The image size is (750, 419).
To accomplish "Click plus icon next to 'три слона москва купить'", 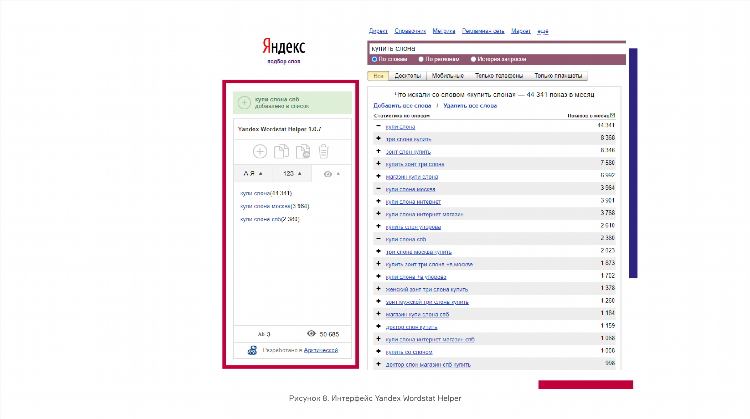I will pyautogui.click(x=378, y=251).
